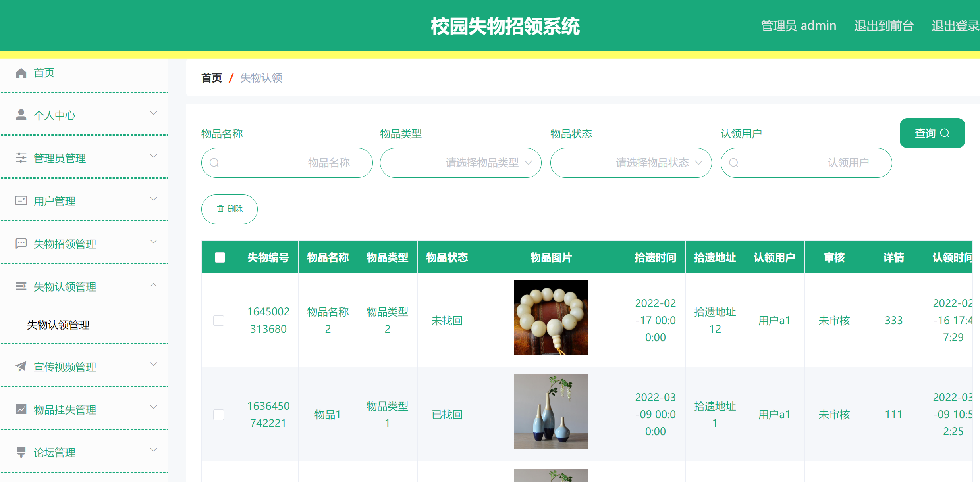Click the home icon beside 首页
Screen dimensions: 980x482
21,73
